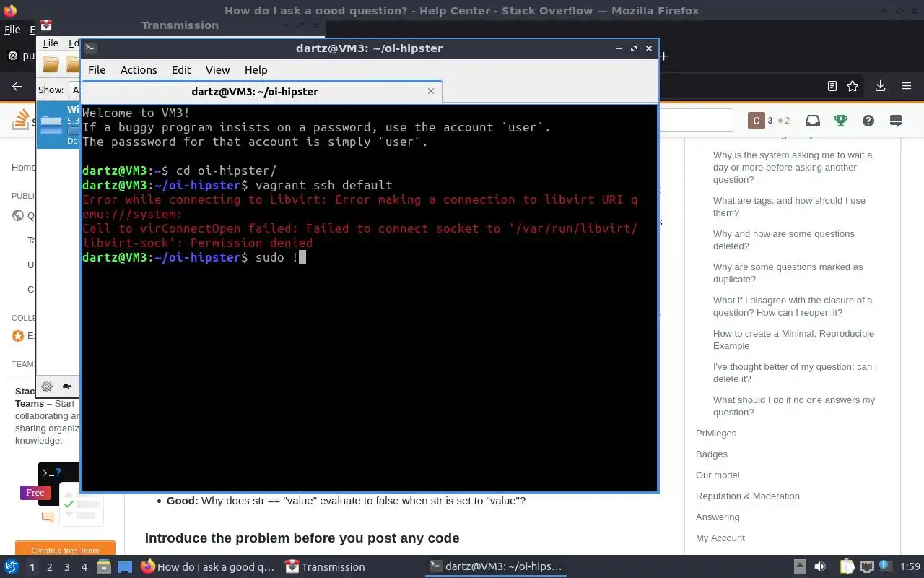Open Transmission File menu

tap(51, 43)
